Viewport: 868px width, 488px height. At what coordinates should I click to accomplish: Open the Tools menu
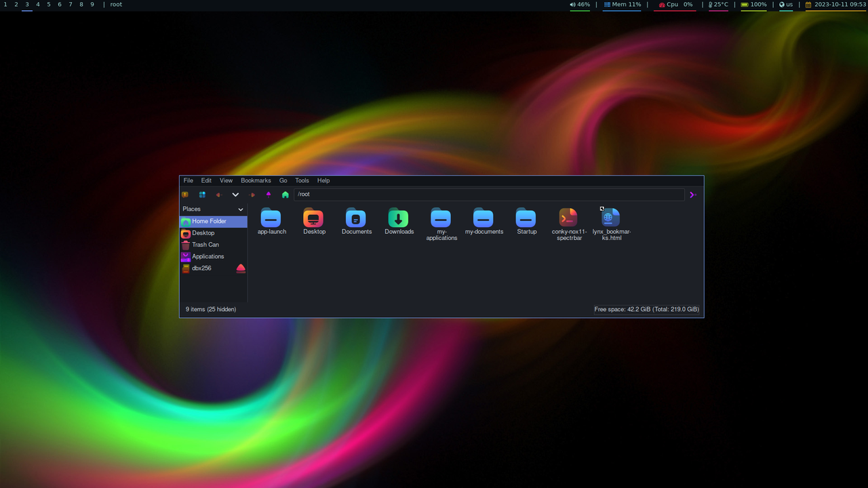[302, 180]
